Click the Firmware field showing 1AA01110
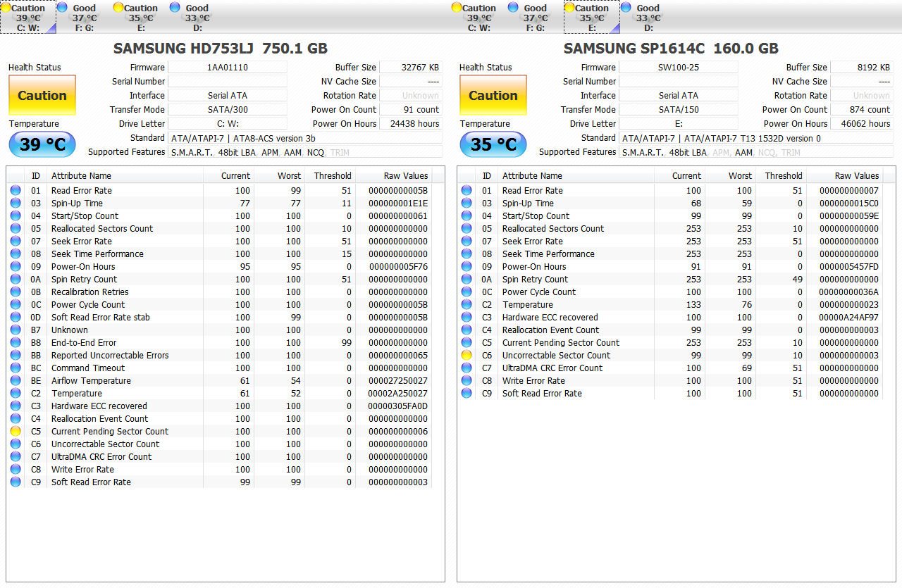The height and width of the screenshot is (588, 902). click(x=227, y=67)
